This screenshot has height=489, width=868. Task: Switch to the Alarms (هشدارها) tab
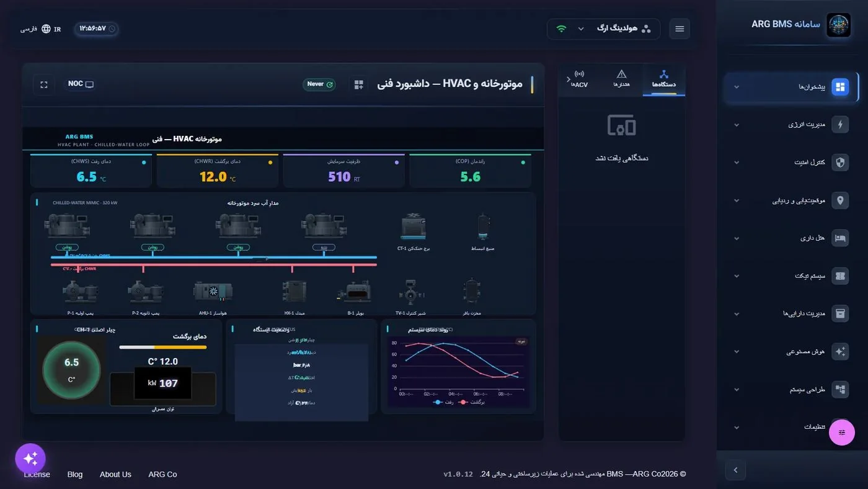click(621, 80)
